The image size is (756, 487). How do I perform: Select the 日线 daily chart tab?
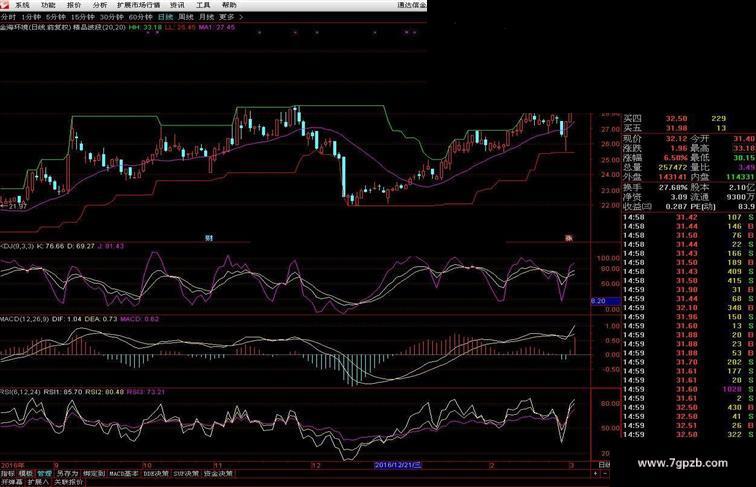(165, 17)
